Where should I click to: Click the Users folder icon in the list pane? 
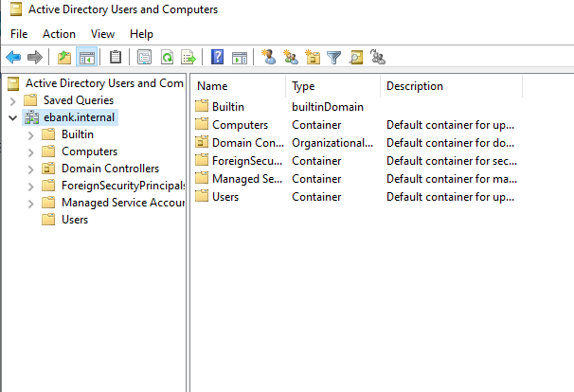(x=202, y=196)
